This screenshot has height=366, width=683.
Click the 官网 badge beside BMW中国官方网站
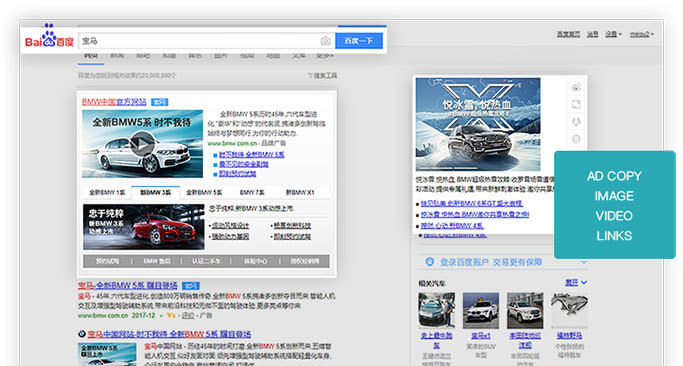click(159, 102)
